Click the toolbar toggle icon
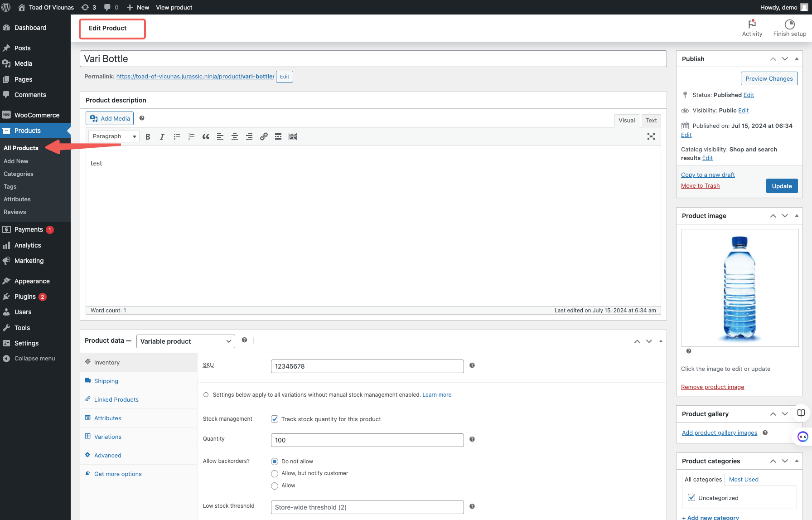This screenshot has height=520, width=812. point(293,136)
